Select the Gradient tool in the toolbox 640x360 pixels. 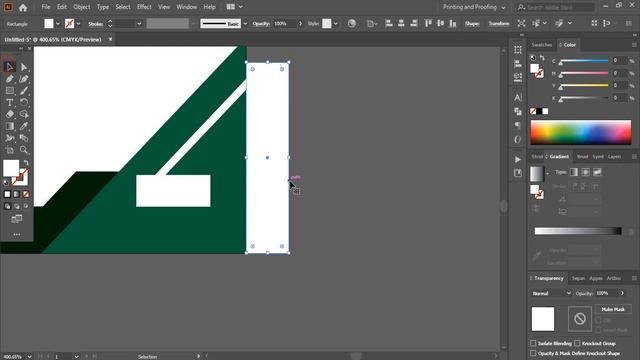[x=9, y=126]
